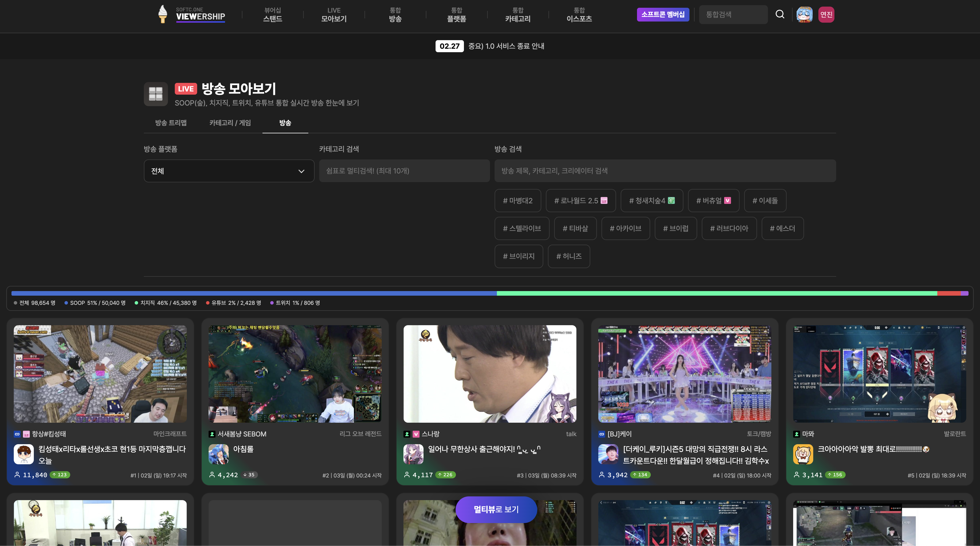The width and height of the screenshot is (980, 546).
Task: Select the # 로나월드 2.5 tag
Action: (x=581, y=201)
